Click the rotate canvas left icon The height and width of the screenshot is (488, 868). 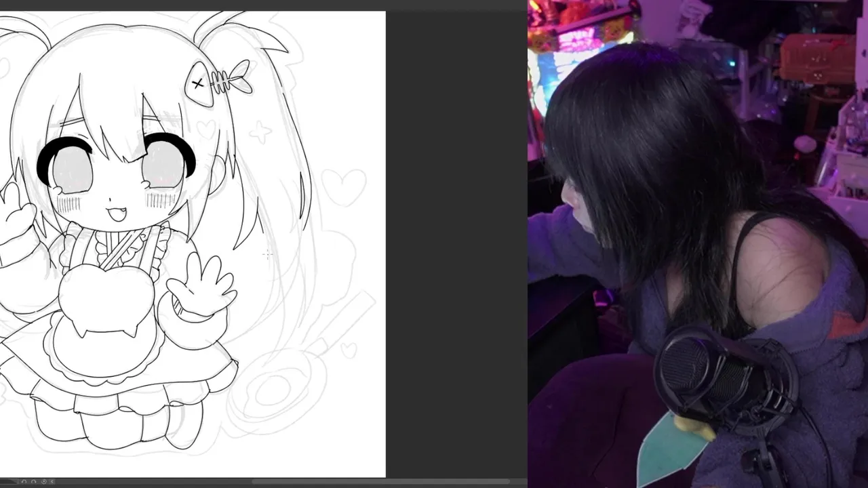pos(24,481)
